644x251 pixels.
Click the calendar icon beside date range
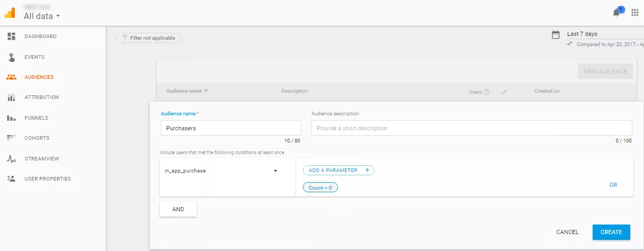click(556, 35)
